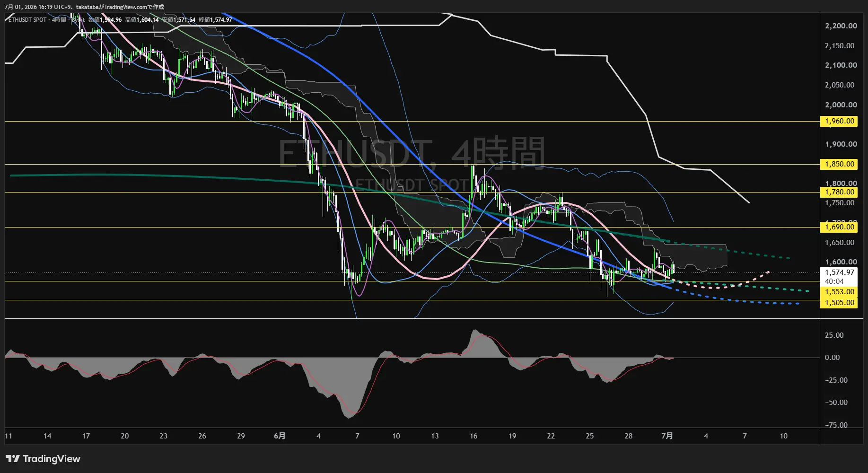Click the current price 1,574.97 axis label
Viewport: 868px width, 473px height.
840,272
